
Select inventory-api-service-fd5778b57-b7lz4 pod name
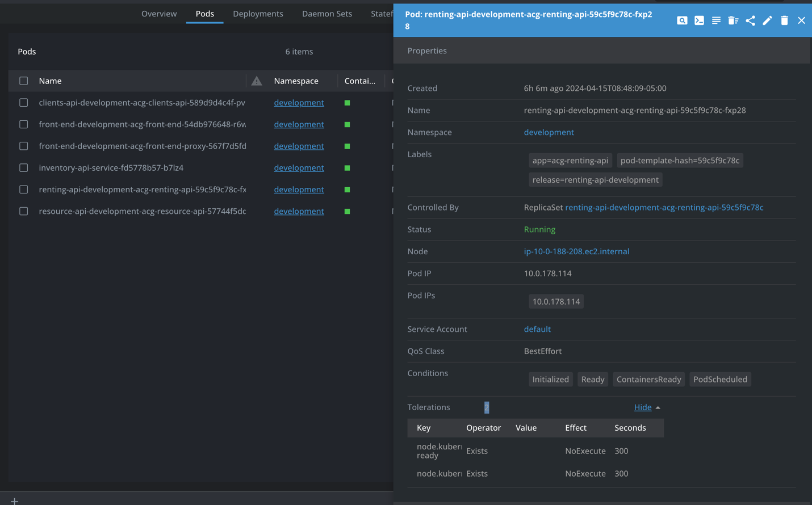[111, 168]
